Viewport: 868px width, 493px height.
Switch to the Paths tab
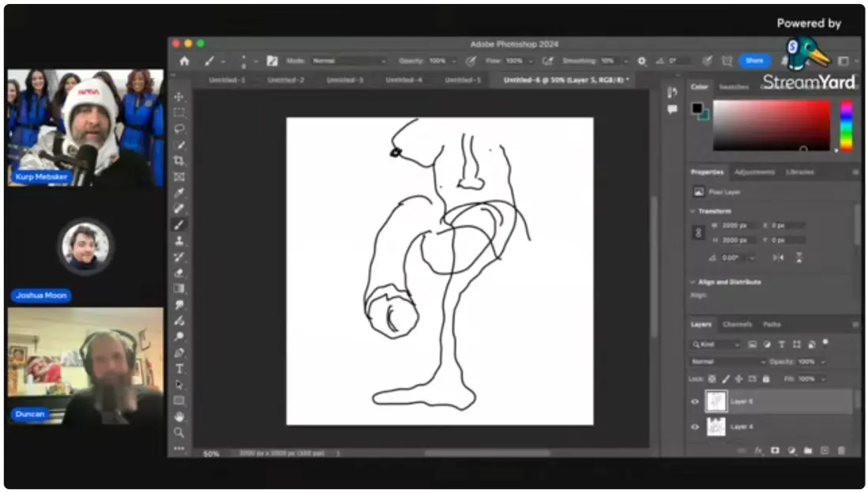pos(772,325)
